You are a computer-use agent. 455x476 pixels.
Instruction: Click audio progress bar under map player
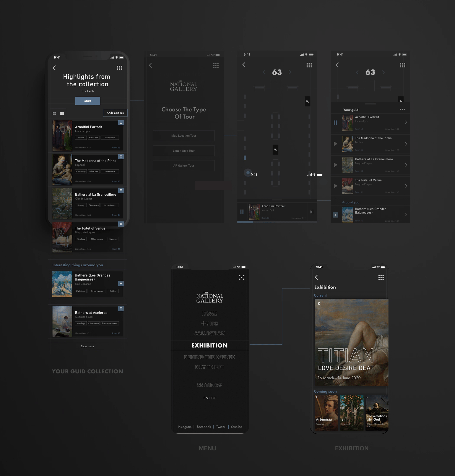[277, 222]
